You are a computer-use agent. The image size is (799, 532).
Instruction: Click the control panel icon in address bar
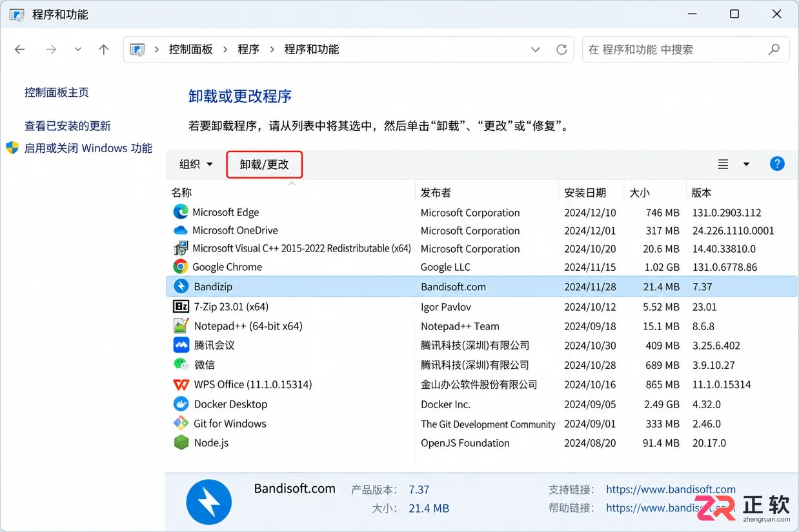pos(137,50)
